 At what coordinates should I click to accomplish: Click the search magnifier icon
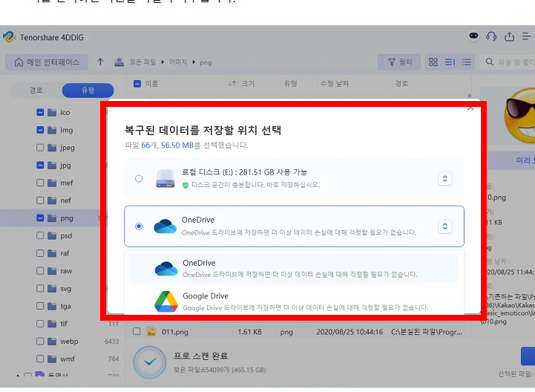[489, 62]
